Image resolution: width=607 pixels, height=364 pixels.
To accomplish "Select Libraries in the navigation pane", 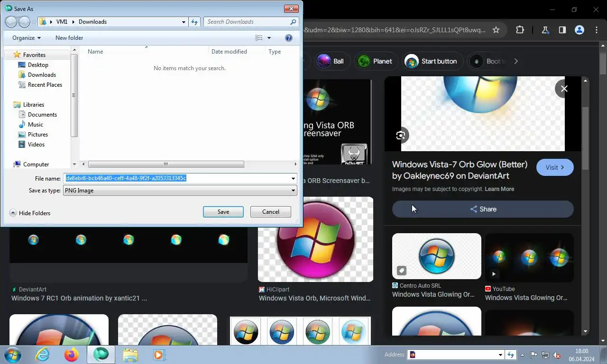I will pyautogui.click(x=33, y=105).
